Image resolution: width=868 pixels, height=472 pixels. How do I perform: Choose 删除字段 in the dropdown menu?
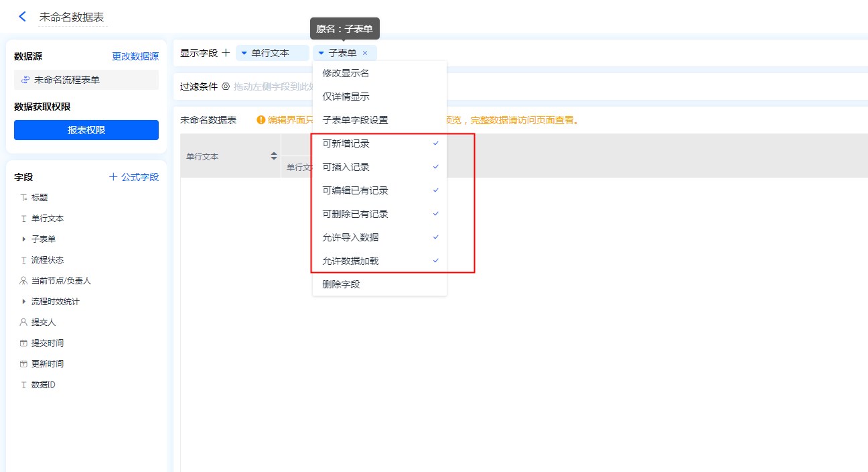click(341, 284)
